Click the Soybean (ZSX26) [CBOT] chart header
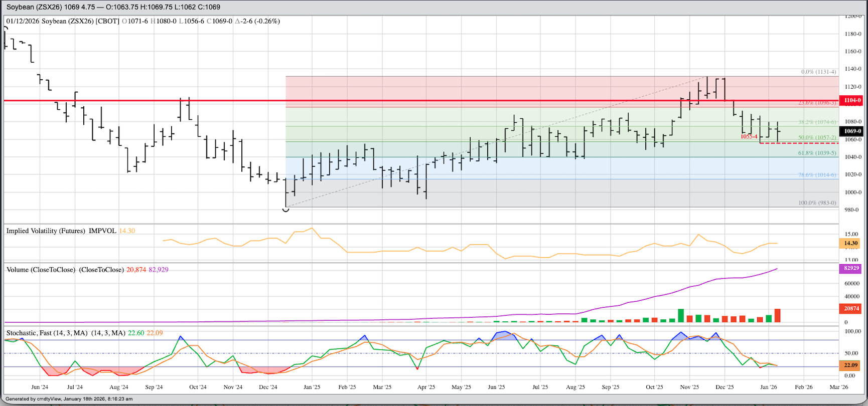The width and height of the screenshot is (868, 406). (x=80, y=21)
